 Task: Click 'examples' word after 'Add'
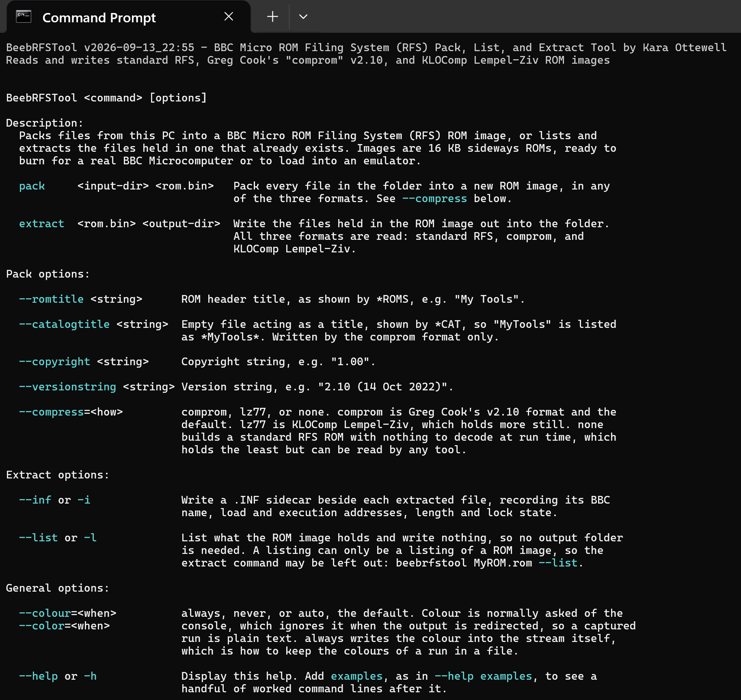[x=357, y=676]
